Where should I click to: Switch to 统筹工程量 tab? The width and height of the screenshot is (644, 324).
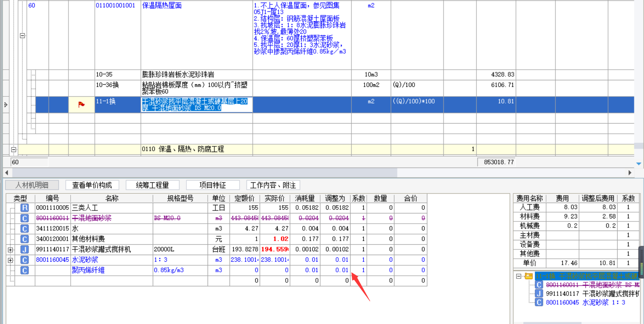point(152,185)
